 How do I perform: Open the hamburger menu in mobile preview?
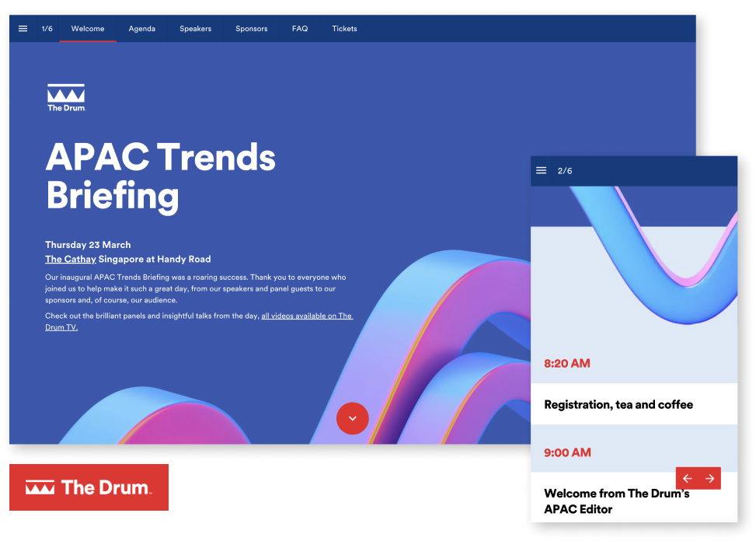tap(542, 171)
